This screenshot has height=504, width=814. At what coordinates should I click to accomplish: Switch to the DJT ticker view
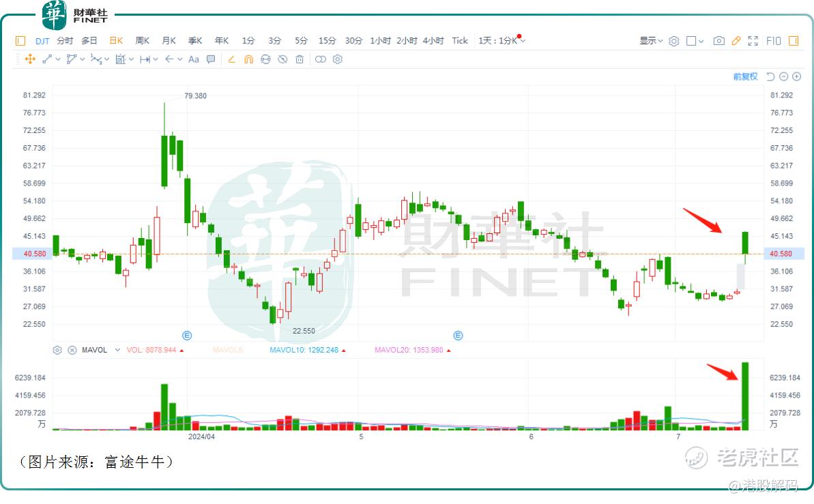coord(42,40)
